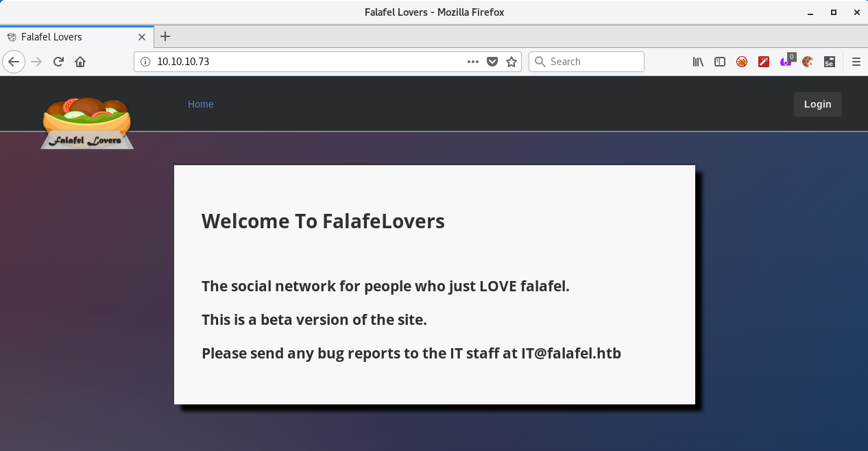This screenshot has height=451, width=868.
Task: Expand the page actions three-dot menu
Action: [x=472, y=62]
